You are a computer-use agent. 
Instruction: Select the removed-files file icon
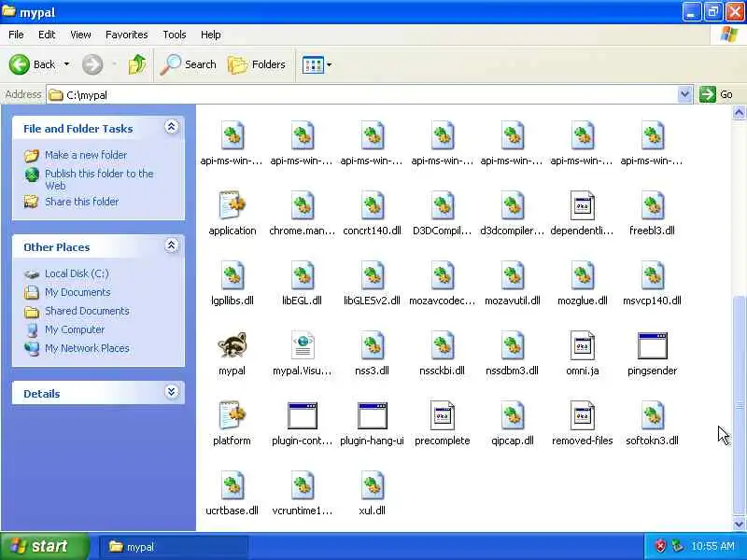[582, 415]
